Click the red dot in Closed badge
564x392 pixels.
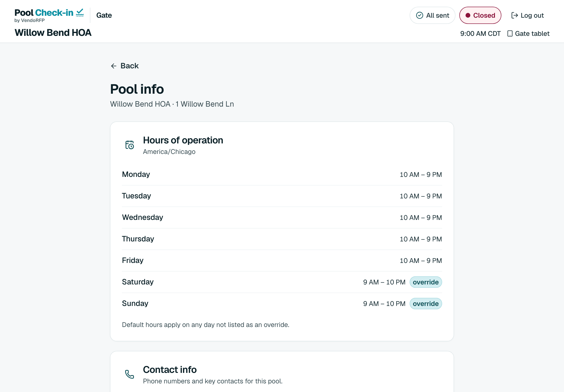[468, 16]
